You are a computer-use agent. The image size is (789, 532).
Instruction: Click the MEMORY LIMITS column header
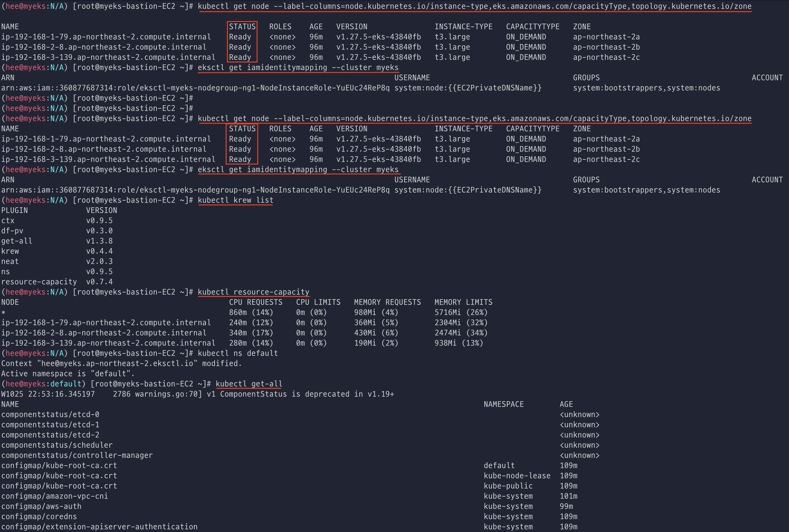click(x=463, y=302)
